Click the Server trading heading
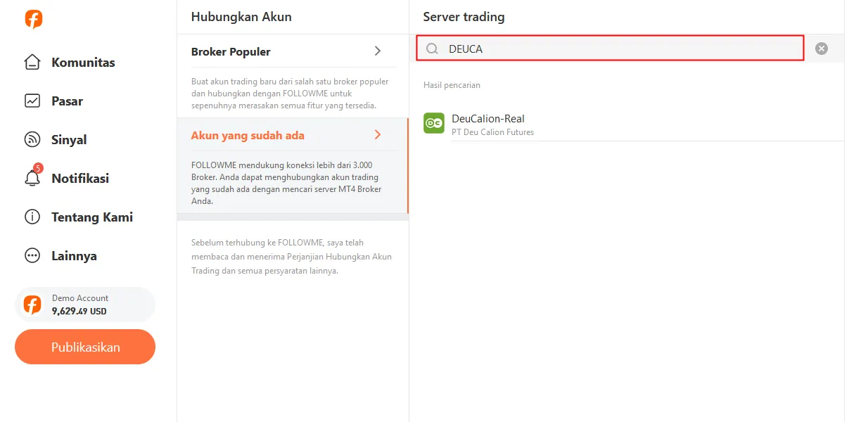 tap(464, 17)
